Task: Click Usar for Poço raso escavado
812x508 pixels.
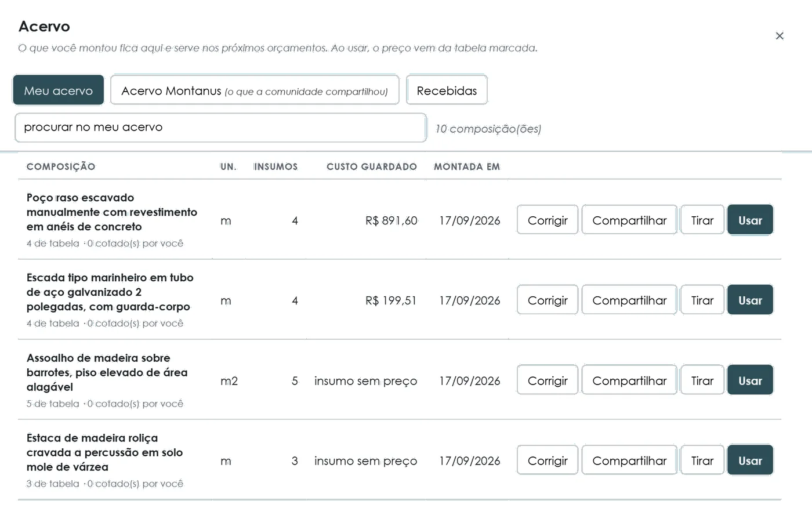Action: tap(750, 220)
